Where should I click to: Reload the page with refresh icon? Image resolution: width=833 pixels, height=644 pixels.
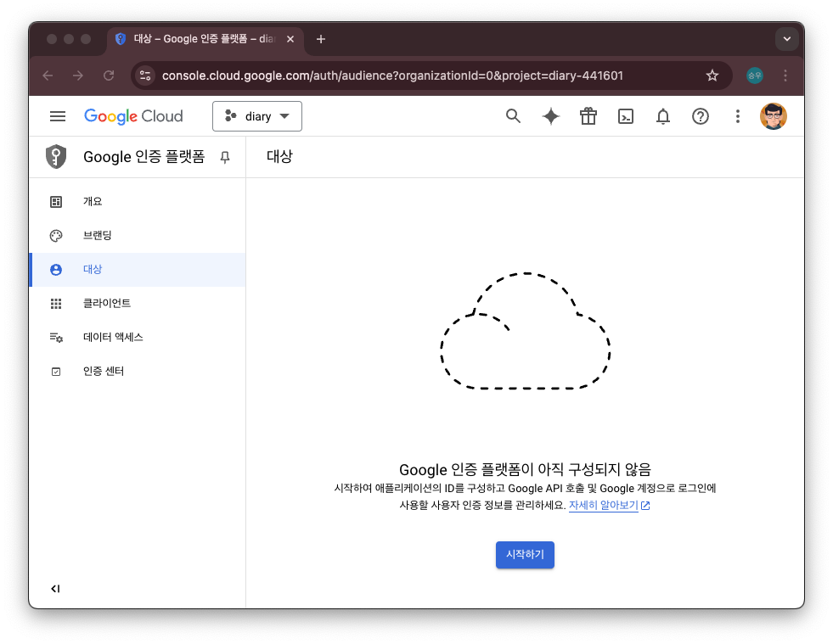click(109, 76)
